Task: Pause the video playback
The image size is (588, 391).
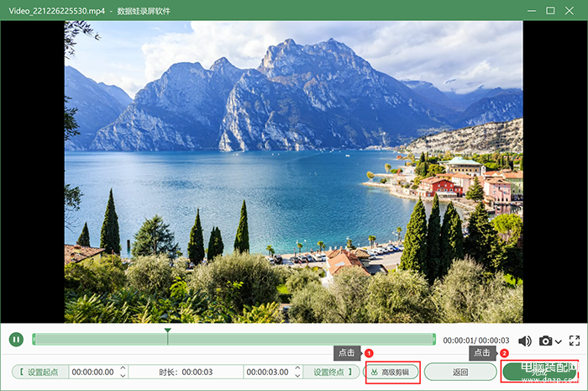Action: 16,339
